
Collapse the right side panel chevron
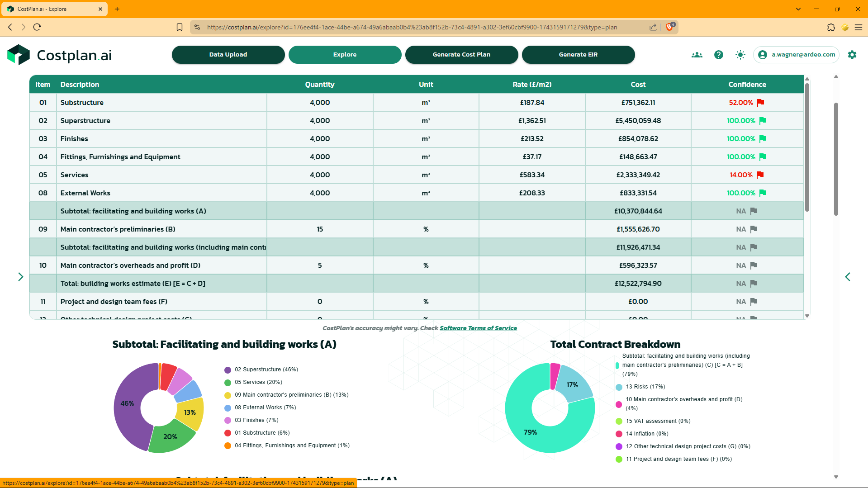tap(848, 276)
